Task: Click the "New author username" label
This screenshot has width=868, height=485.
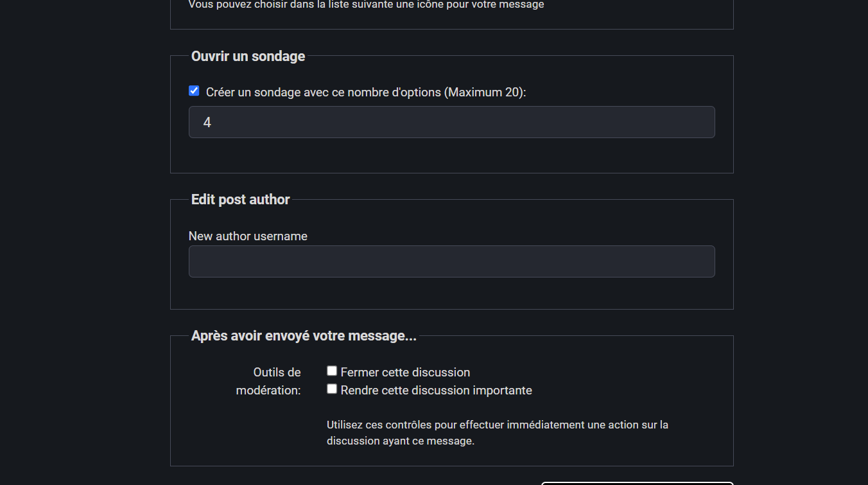Action: click(x=248, y=236)
